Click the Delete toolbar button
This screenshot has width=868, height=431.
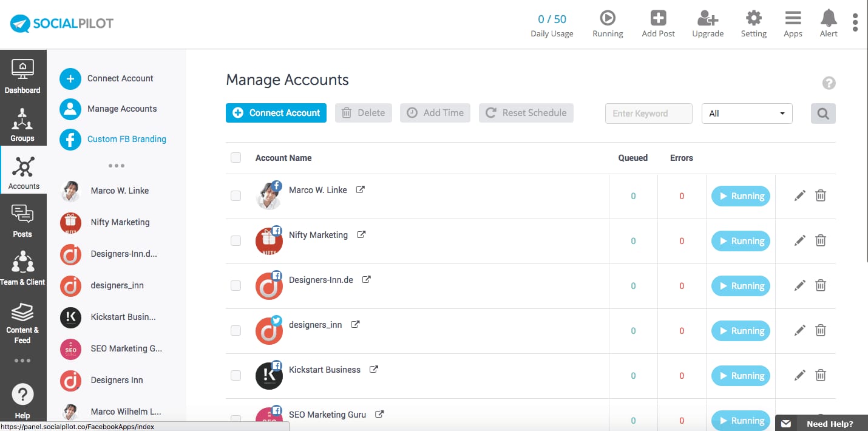tap(364, 113)
